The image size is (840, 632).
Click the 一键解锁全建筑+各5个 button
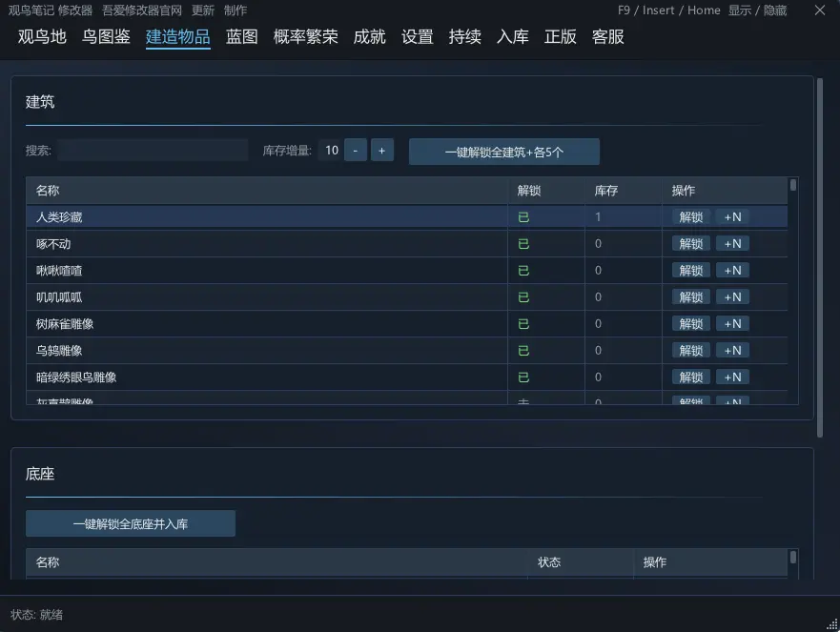pyautogui.click(x=503, y=152)
